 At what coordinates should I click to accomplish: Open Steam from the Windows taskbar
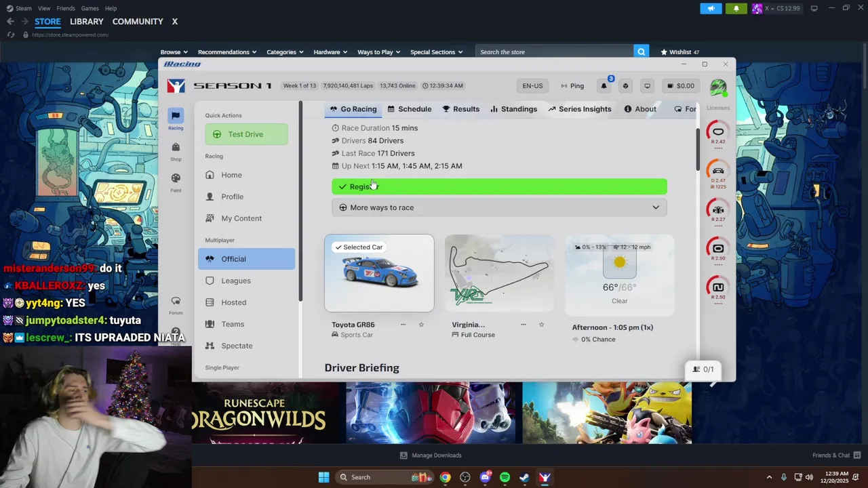524,477
